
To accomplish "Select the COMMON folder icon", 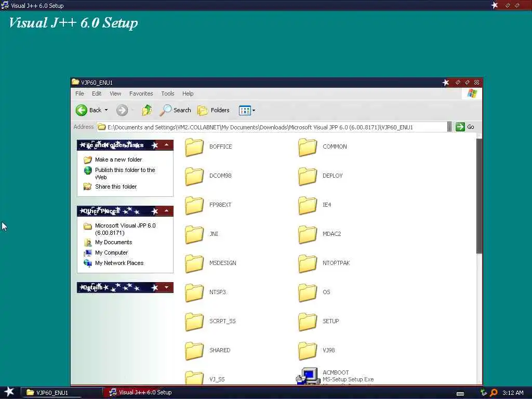I will [x=308, y=147].
